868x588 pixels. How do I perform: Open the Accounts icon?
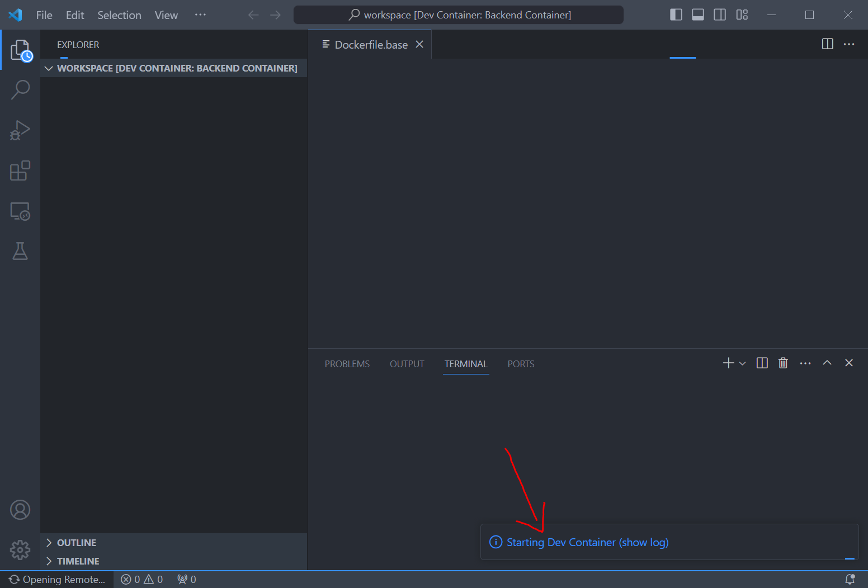[20, 510]
